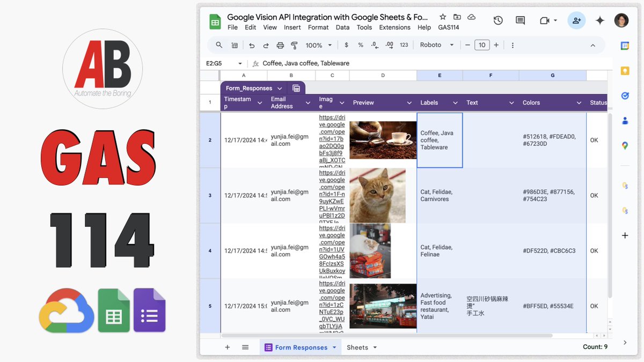Get add-ons plus icon in side panel
This screenshot has height=362, width=644.
(x=625, y=235)
